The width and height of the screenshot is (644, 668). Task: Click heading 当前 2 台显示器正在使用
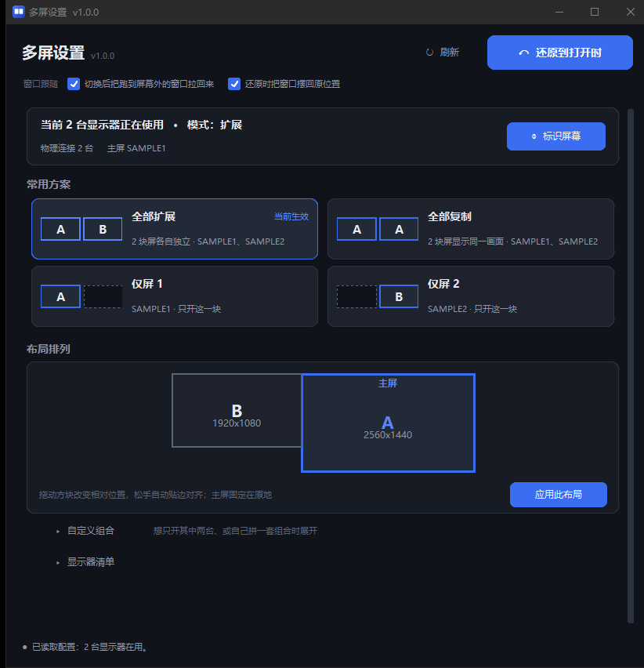click(x=102, y=125)
